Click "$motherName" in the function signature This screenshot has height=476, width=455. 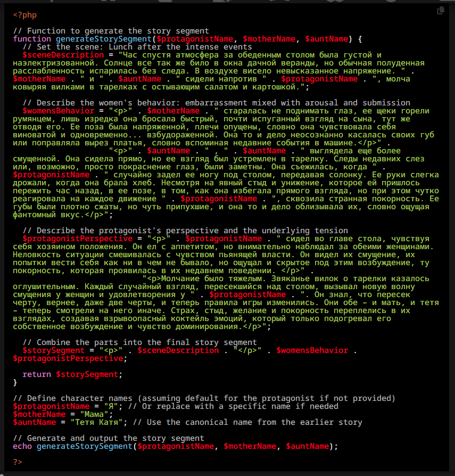(269, 39)
